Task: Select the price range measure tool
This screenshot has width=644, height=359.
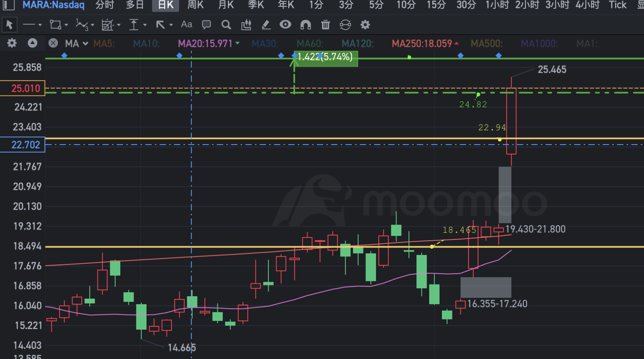Action: [x=134, y=25]
